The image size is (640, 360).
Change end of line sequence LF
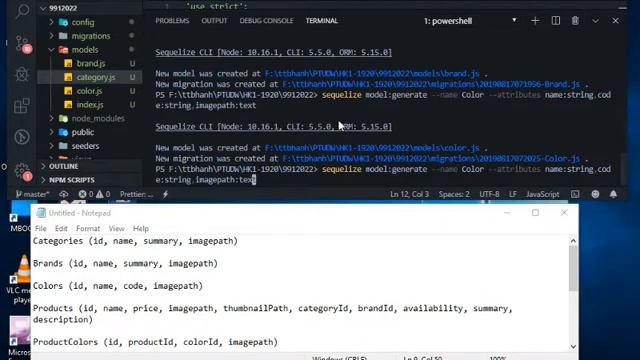513,194
